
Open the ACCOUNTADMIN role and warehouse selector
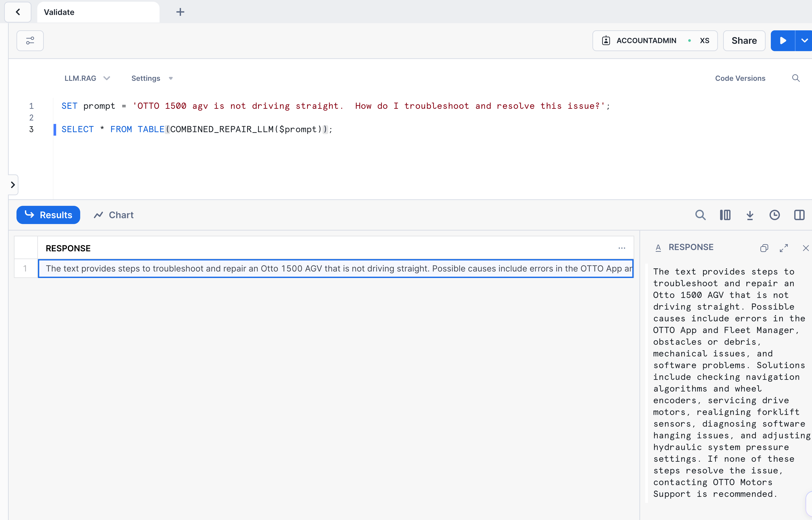pyautogui.click(x=655, y=41)
